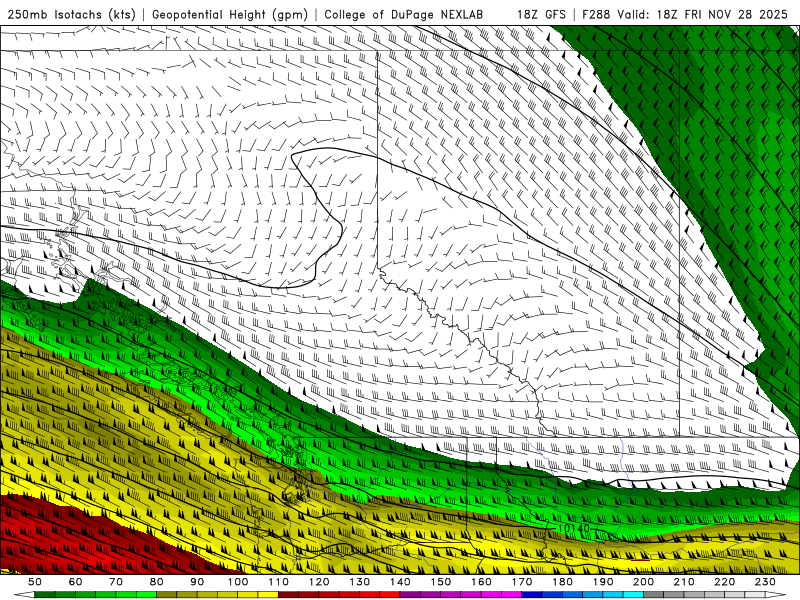Click the dark green swatch under 50

[x=45, y=595]
